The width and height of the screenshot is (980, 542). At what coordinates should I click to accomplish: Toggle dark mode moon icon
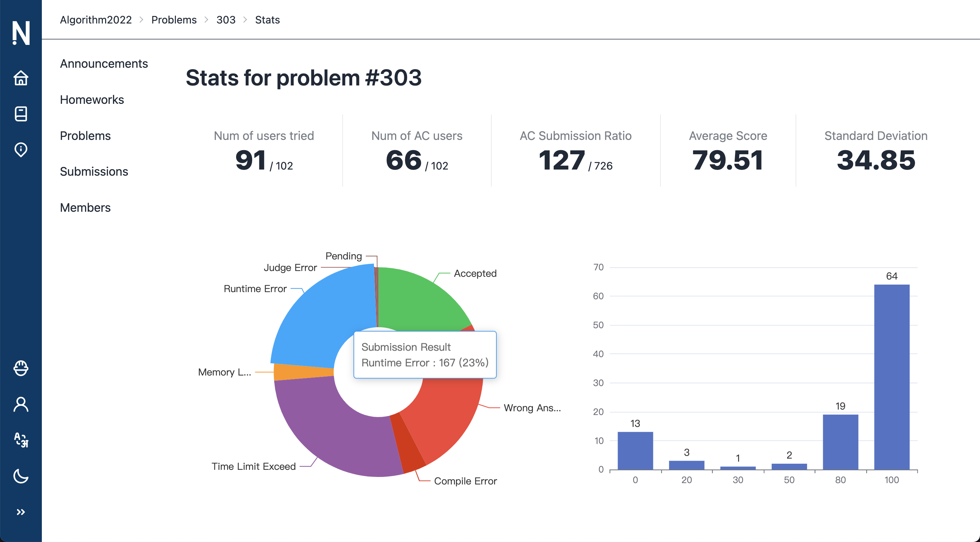(20, 476)
